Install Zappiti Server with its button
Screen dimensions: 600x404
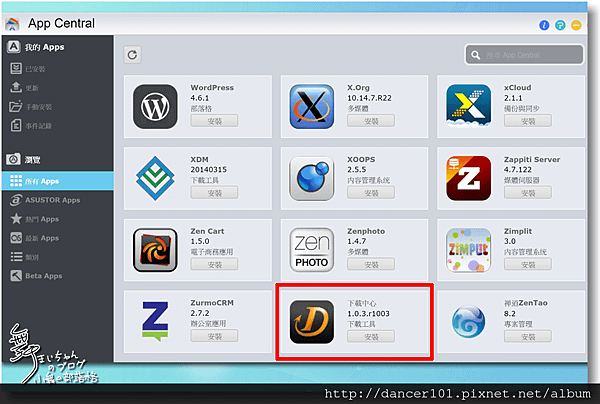[x=528, y=193]
